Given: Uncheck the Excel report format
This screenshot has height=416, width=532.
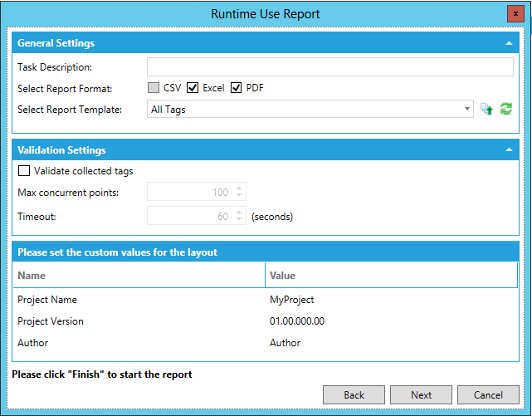Looking at the screenshot, I should coord(193,88).
